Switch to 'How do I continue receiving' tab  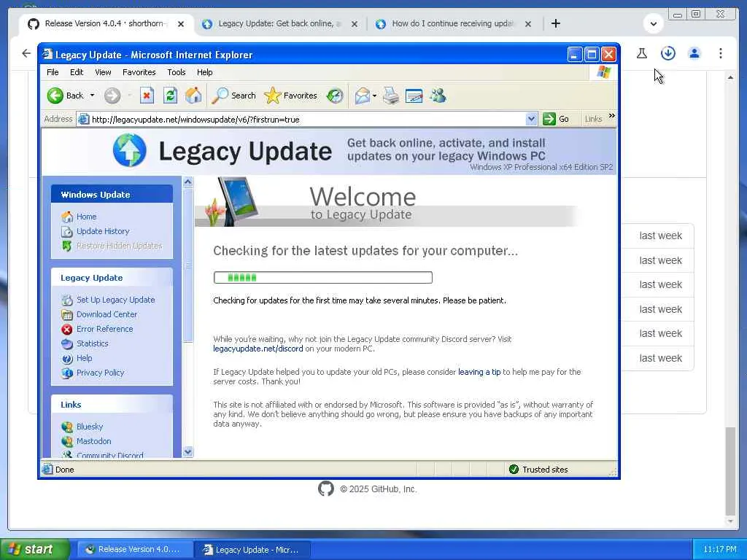pos(452,24)
